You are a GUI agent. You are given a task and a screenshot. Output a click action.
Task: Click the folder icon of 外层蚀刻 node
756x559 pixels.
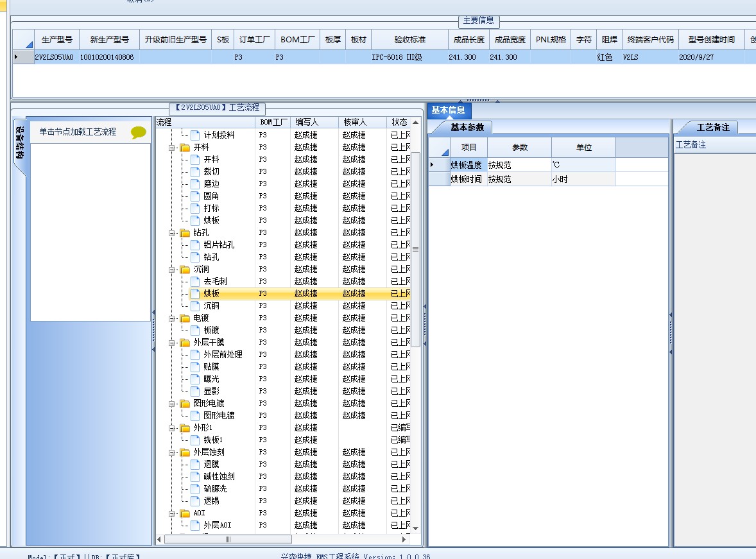185,452
